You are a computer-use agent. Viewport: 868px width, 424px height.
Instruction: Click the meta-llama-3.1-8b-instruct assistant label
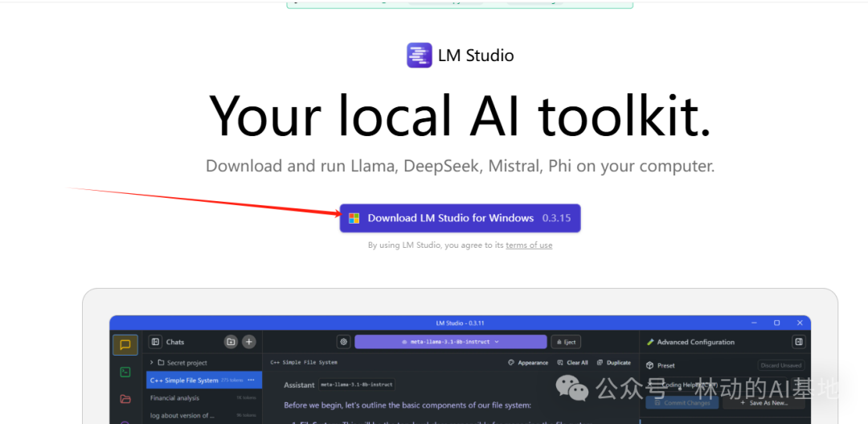(357, 385)
